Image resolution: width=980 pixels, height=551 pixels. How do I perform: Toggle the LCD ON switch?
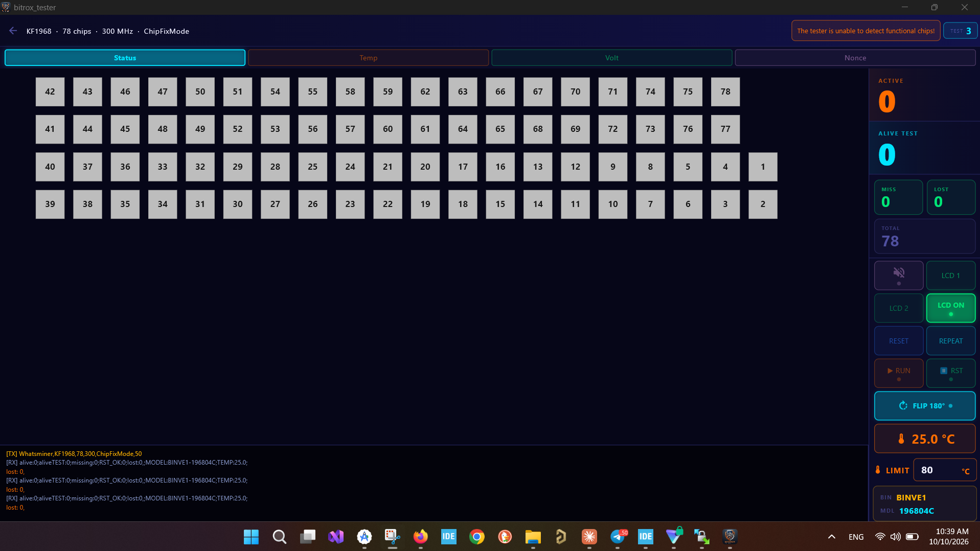click(x=950, y=308)
